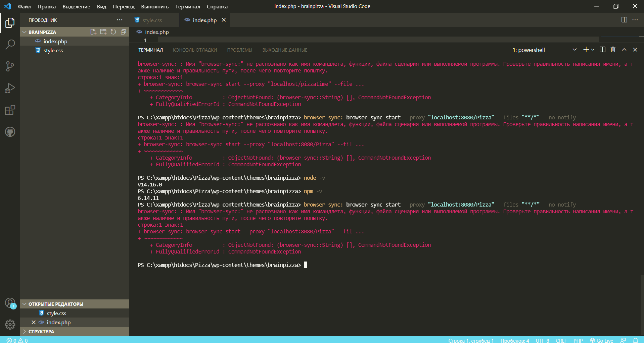
Task: Open the Переход menu
Action: point(124,6)
